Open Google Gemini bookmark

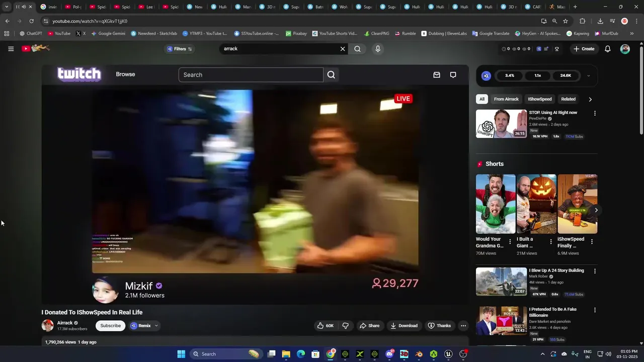pos(108,34)
